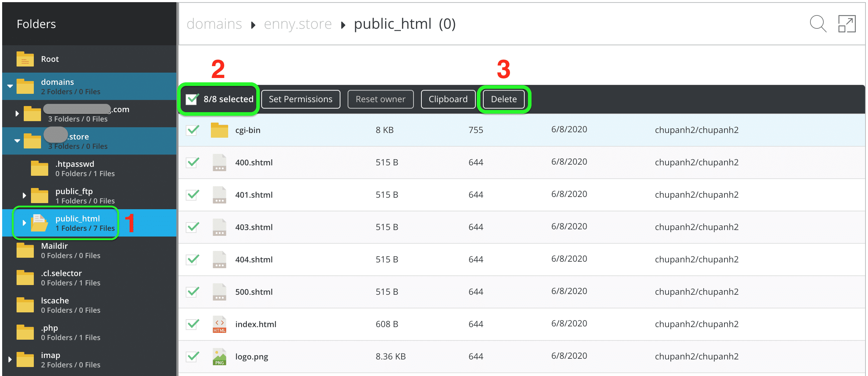Click the Maildir folder icon
Viewport: 868px width, 376px height.
(x=25, y=250)
